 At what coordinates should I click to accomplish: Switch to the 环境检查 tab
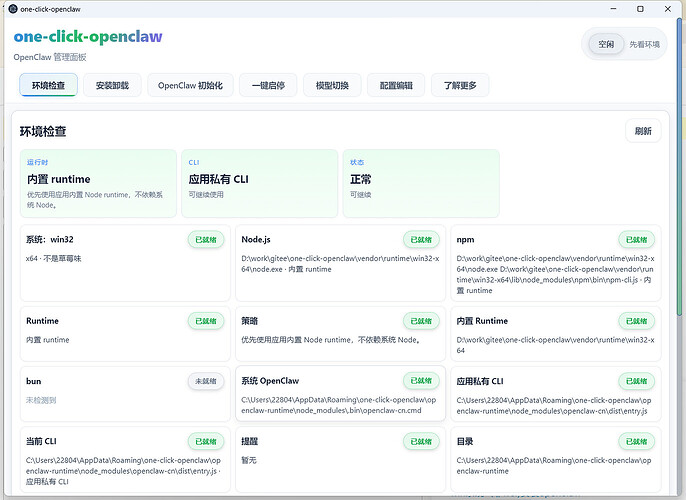click(x=48, y=85)
